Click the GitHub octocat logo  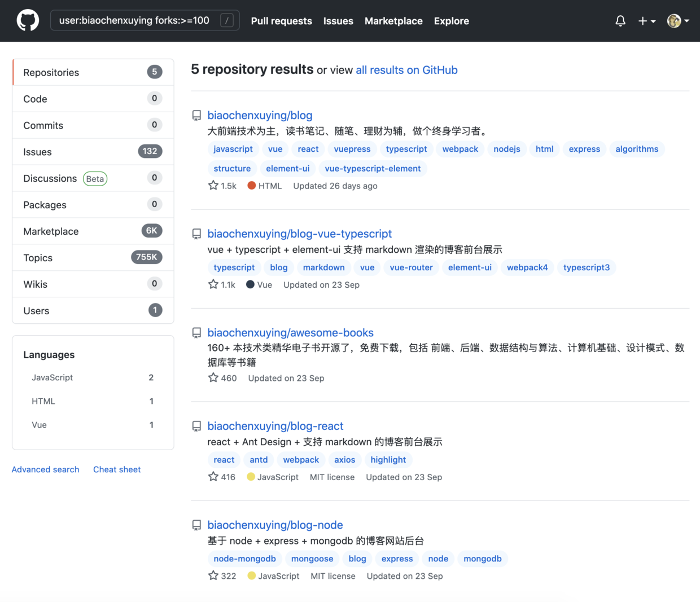(x=28, y=20)
